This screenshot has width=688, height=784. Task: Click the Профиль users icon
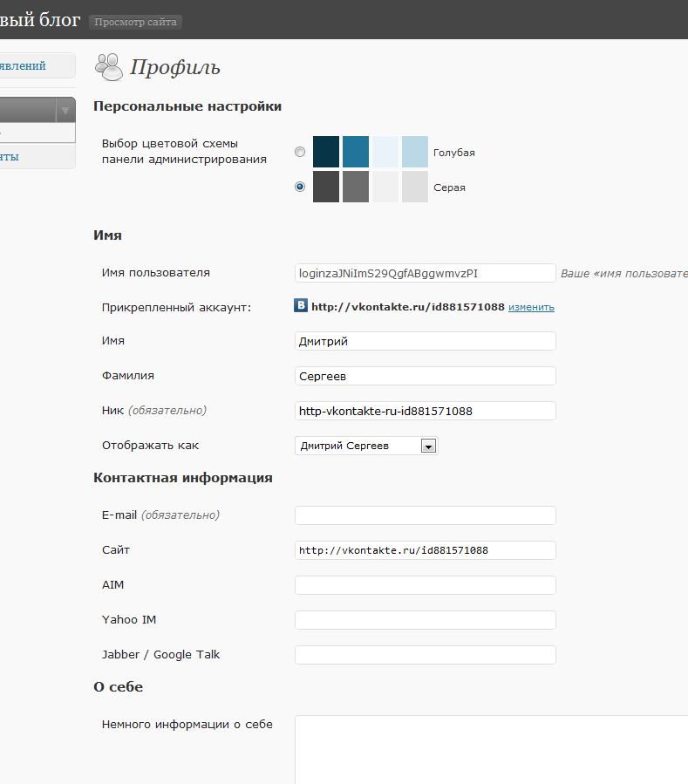(108, 67)
